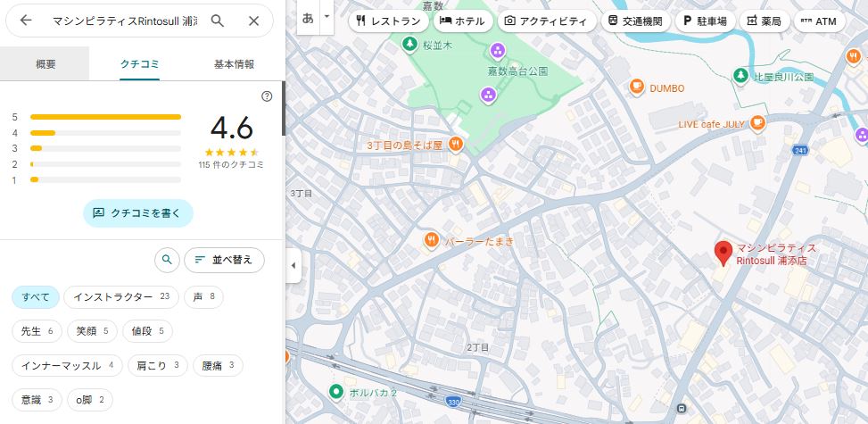Viewport: 868px width, 424px height.
Task: Open the 並べ替え sort dropdown
Action: (224, 260)
